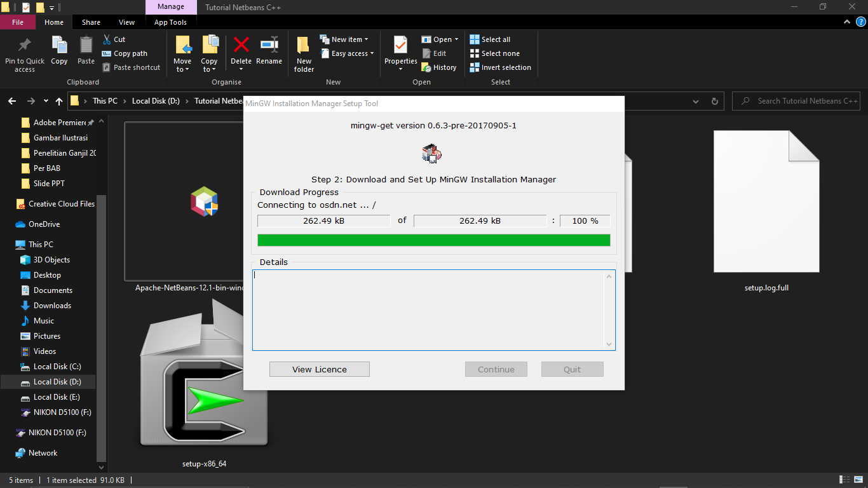This screenshot has width=868, height=488.
Task: Switch to the View ribbon tab
Action: [x=126, y=22]
